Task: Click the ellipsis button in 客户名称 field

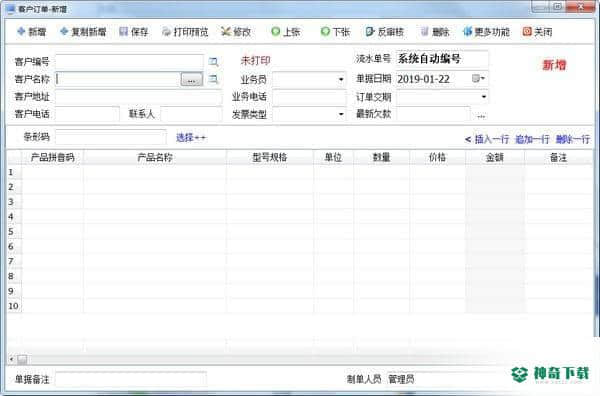Action: point(191,80)
